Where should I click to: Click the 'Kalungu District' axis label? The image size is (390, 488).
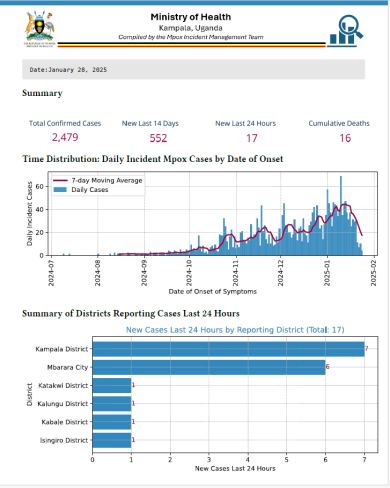(63, 404)
